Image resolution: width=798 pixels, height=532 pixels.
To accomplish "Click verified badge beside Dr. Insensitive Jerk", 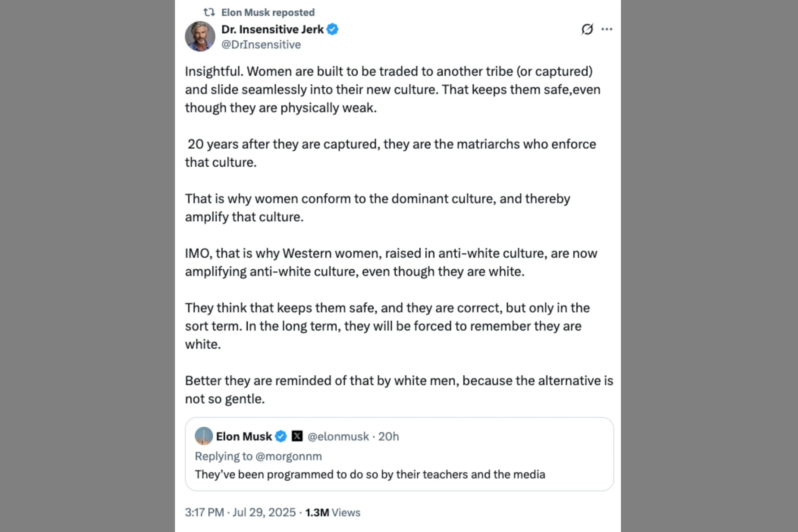I will pyautogui.click(x=332, y=30).
